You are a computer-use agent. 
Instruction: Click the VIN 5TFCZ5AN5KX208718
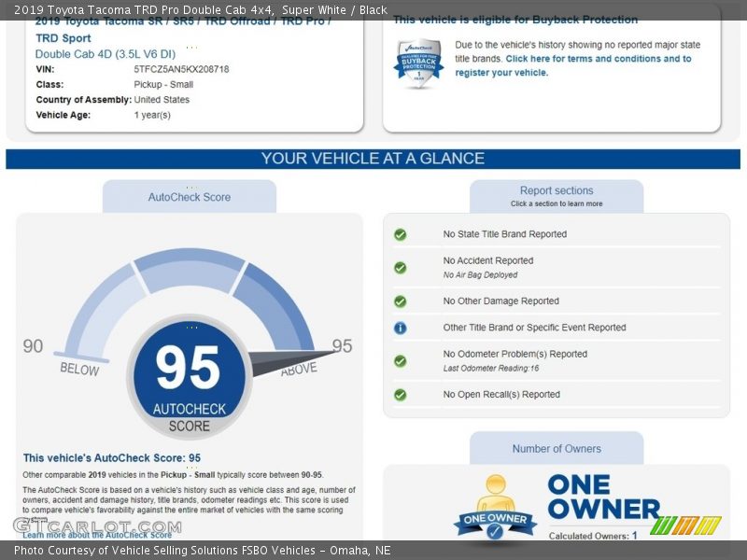[181, 69]
